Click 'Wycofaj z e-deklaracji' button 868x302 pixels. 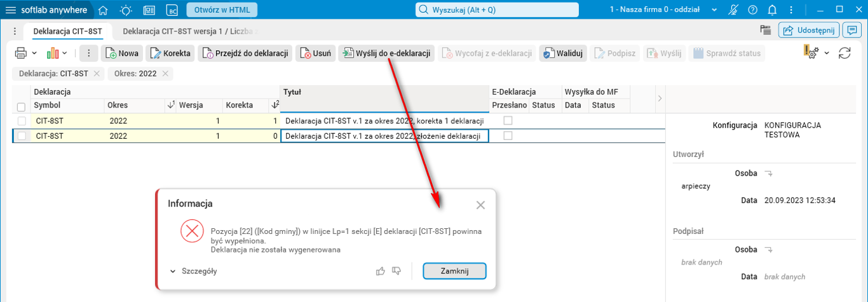pos(487,53)
